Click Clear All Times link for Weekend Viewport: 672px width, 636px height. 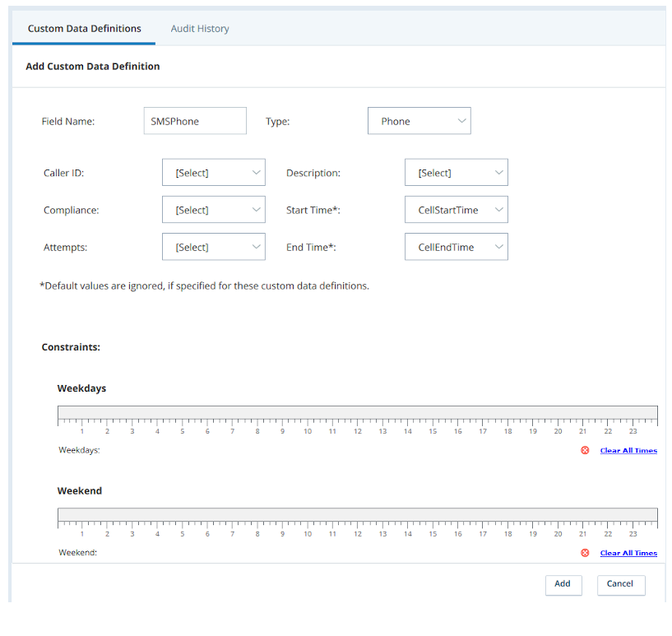tap(628, 553)
